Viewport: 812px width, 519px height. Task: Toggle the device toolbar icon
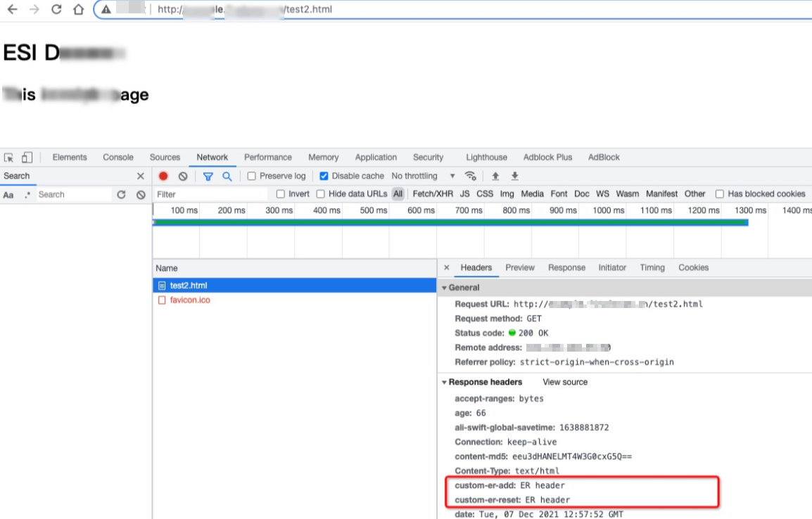27,158
